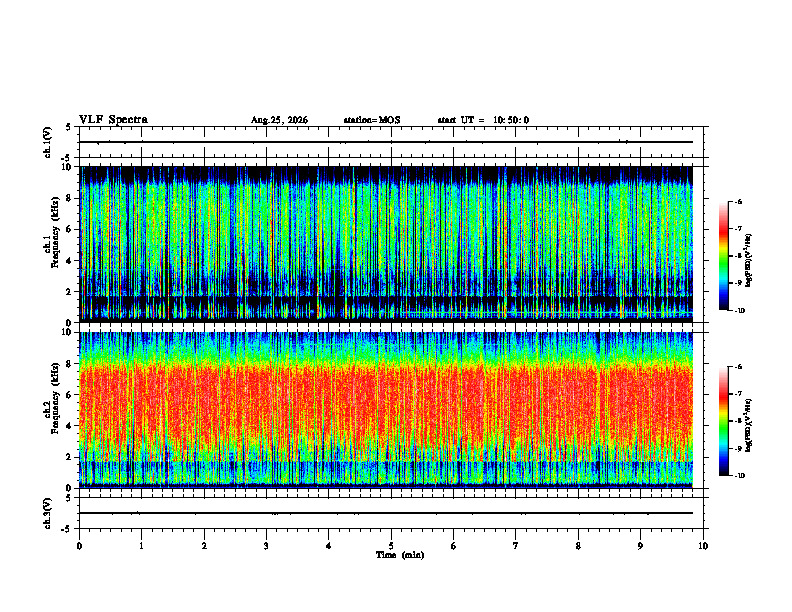Click the ch.3(V) waveform axis label
This screenshot has width=792, height=612.
coord(48,514)
